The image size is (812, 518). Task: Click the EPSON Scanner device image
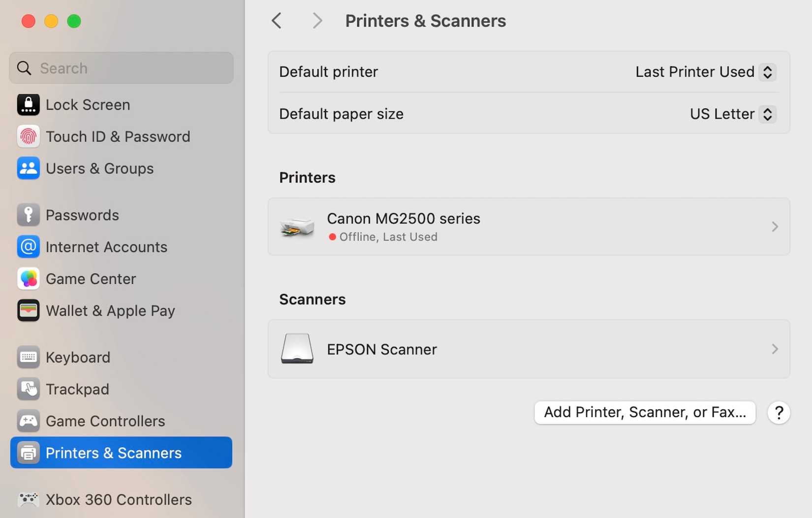(297, 349)
